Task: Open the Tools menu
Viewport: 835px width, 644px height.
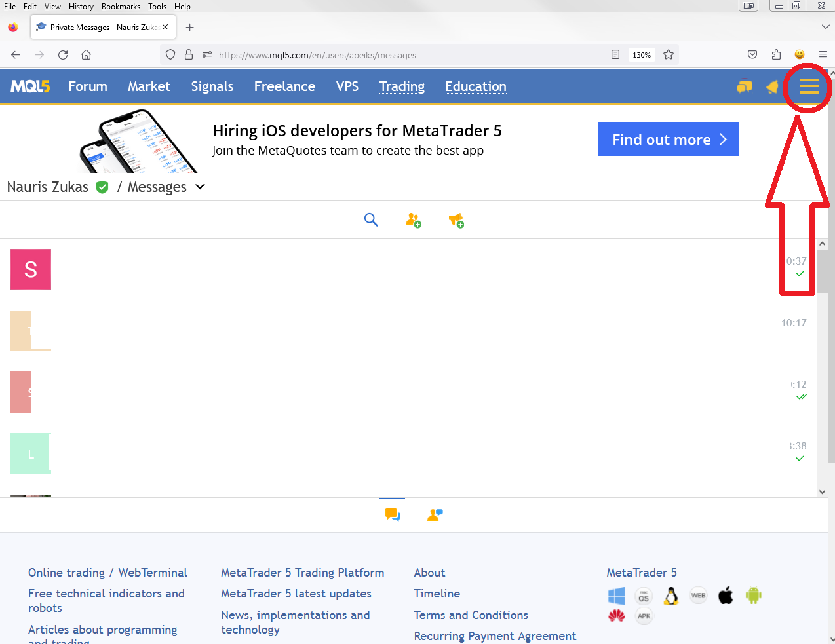Action: point(157,7)
